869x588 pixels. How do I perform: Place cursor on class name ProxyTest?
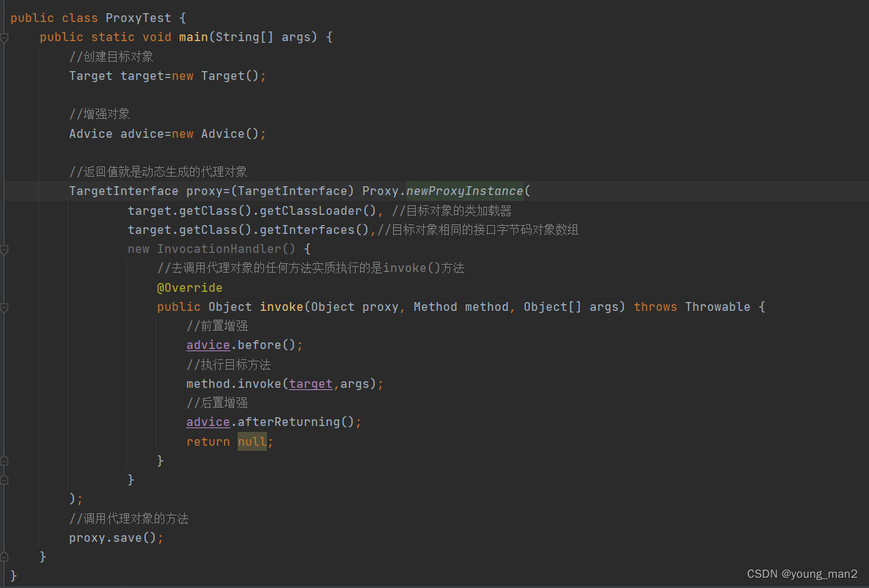pos(138,18)
